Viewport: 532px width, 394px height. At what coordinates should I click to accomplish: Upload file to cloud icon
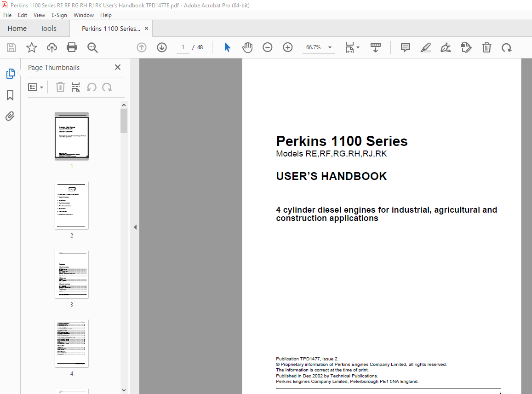tap(52, 47)
